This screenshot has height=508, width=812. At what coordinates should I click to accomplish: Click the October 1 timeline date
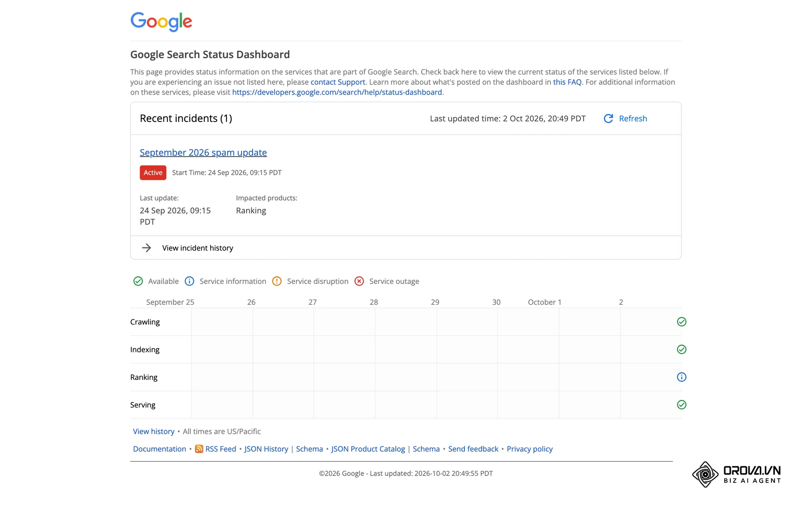point(545,302)
